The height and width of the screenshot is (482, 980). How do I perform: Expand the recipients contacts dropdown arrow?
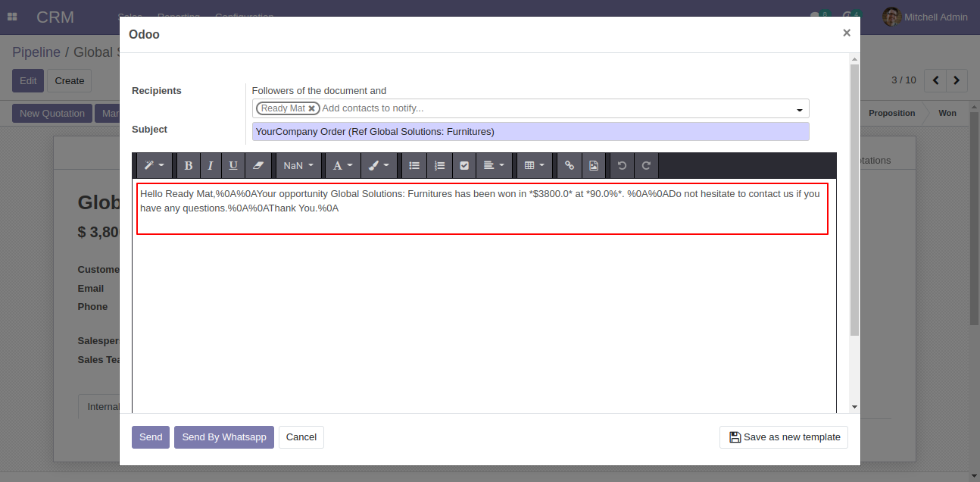[799, 110]
